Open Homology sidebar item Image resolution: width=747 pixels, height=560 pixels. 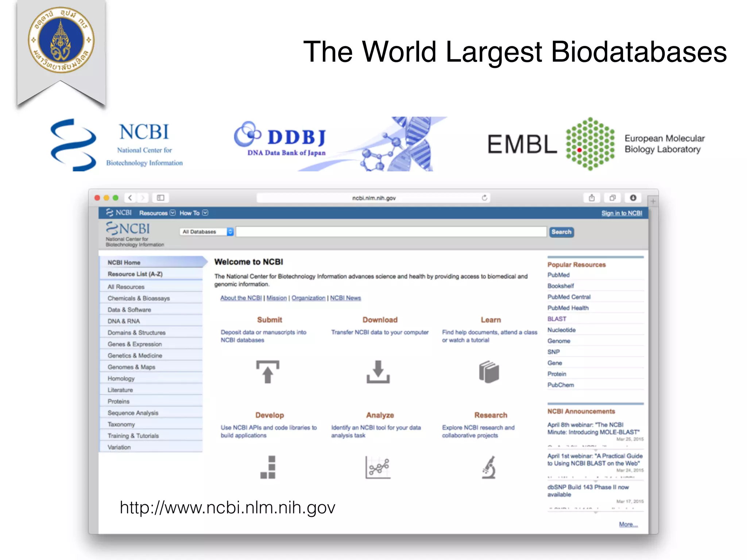(x=151, y=378)
